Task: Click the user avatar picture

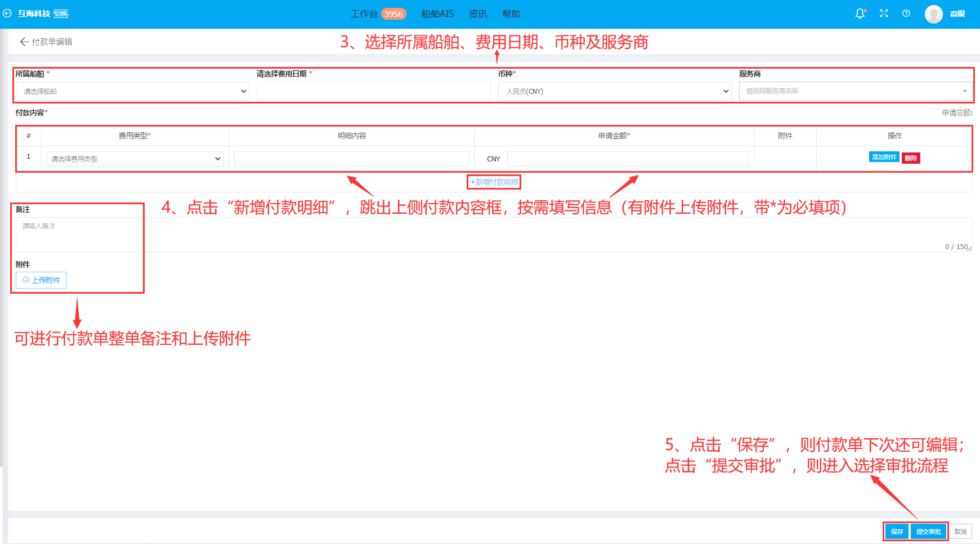Action: tap(933, 14)
